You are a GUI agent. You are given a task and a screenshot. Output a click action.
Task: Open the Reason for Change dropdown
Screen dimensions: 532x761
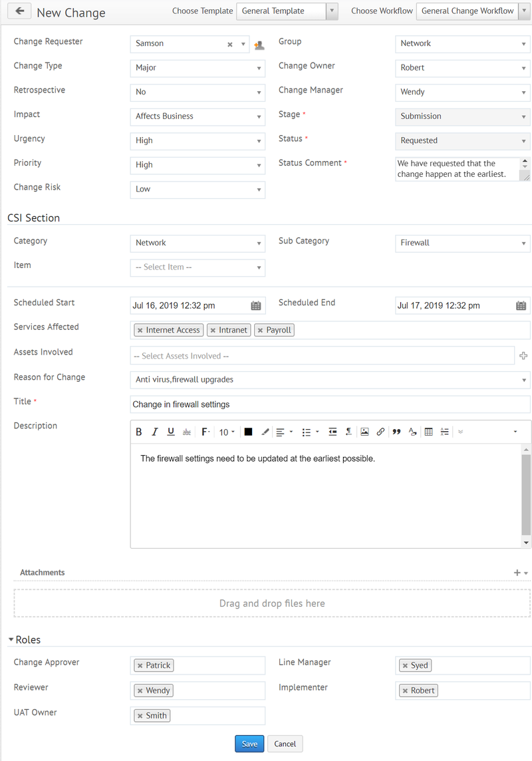[331, 380]
